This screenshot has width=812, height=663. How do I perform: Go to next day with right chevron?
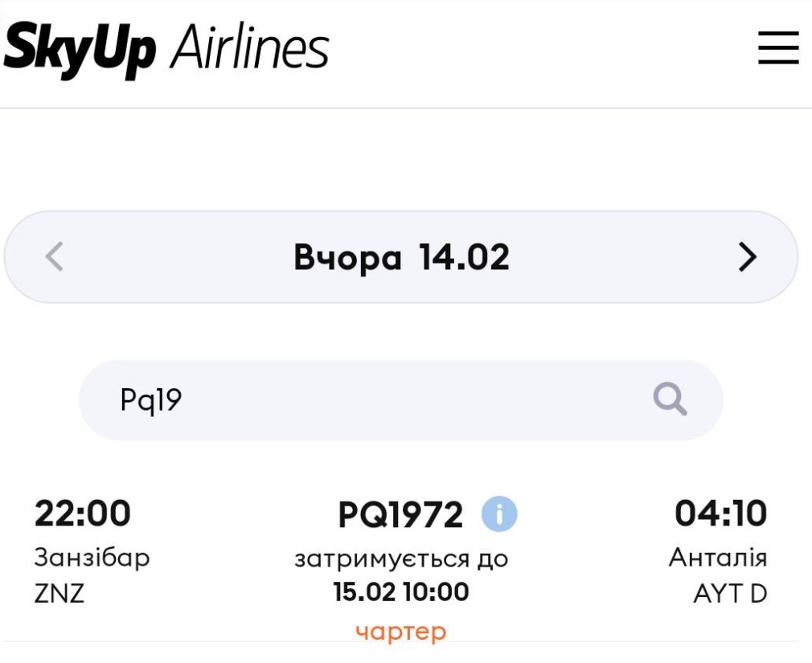coord(747,256)
